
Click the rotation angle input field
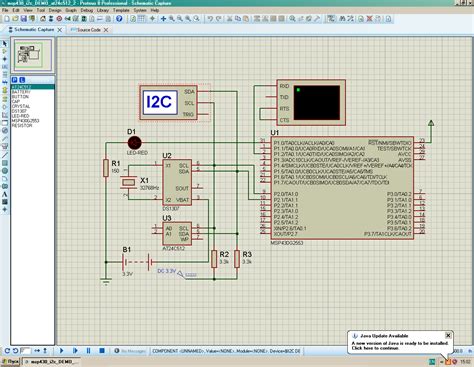pos(25,351)
